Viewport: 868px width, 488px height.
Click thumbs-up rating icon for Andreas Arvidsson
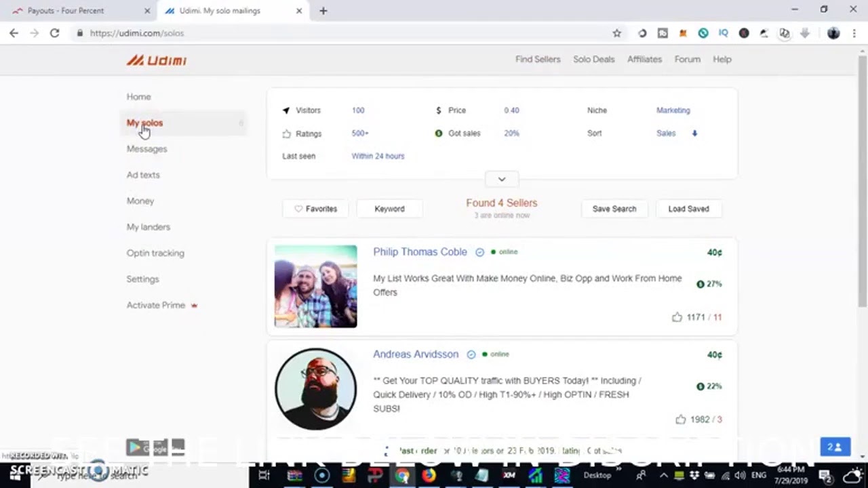point(681,420)
